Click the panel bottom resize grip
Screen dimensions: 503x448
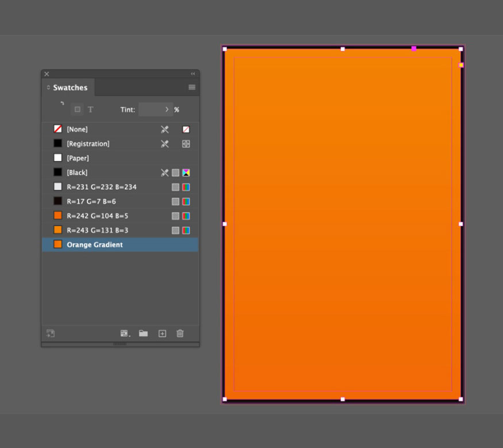click(x=120, y=344)
